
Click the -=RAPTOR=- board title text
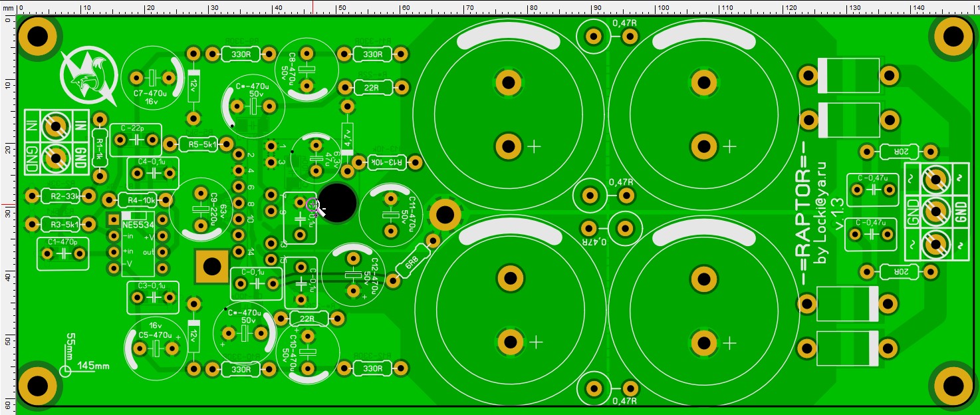[802, 212]
